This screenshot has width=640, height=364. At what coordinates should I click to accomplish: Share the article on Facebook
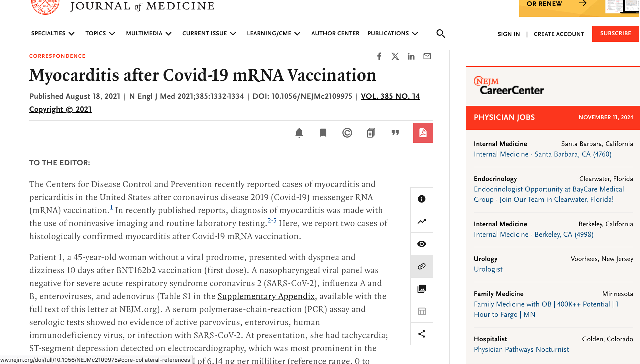[x=379, y=56]
